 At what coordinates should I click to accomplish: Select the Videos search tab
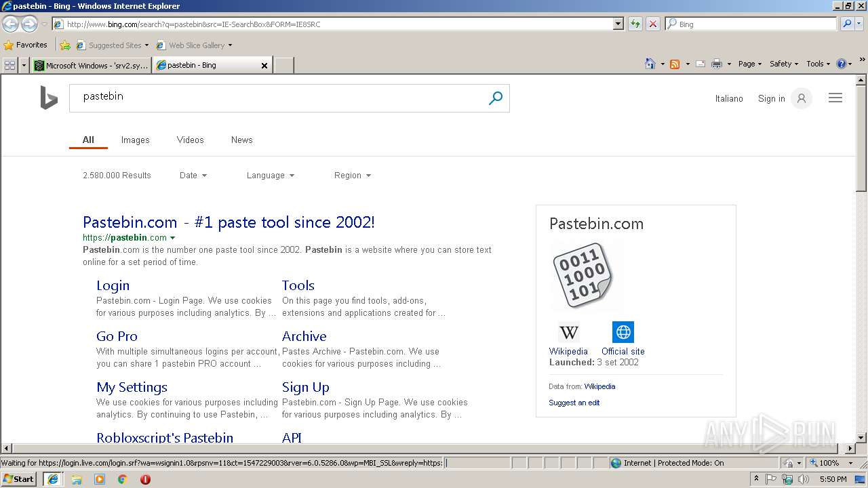[190, 140]
